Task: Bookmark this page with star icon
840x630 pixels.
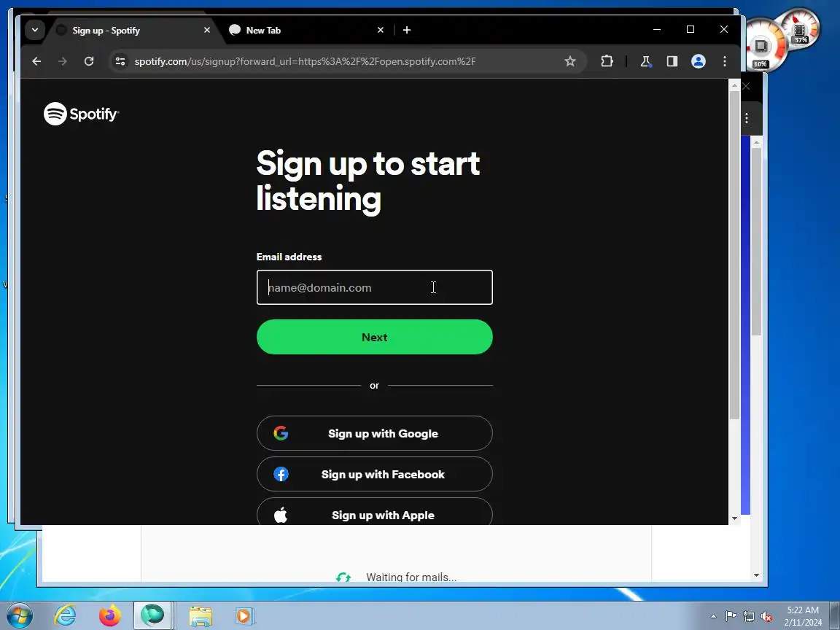Action: (x=570, y=61)
